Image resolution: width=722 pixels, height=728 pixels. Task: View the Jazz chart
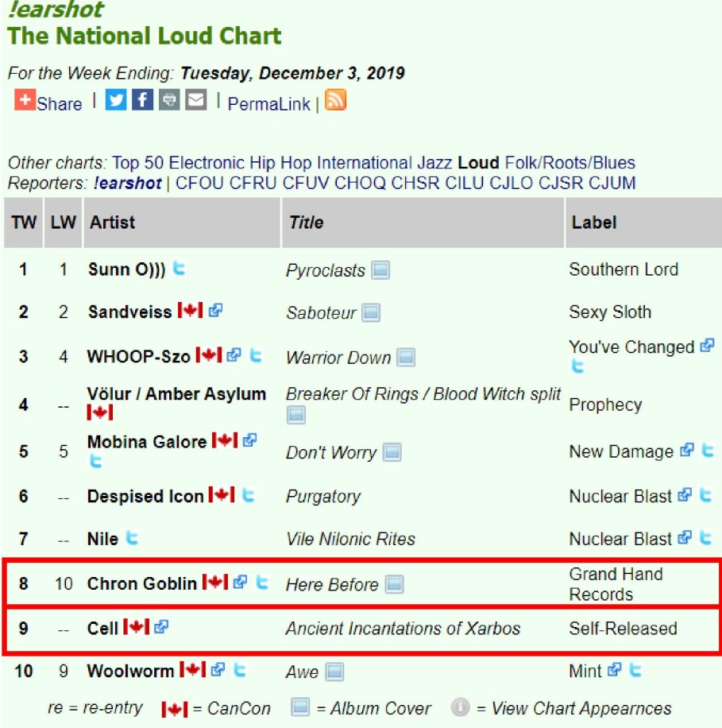[435, 163]
